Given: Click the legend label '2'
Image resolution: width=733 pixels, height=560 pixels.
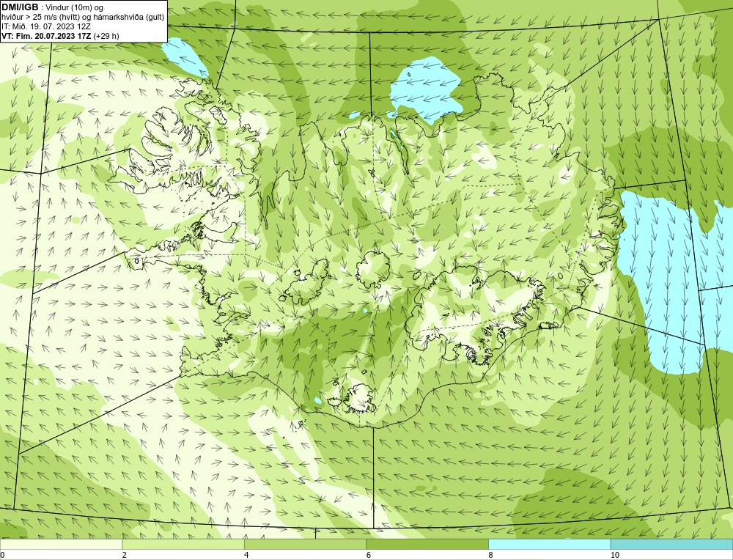Looking at the screenshot, I should pyautogui.click(x=125, y=555).
